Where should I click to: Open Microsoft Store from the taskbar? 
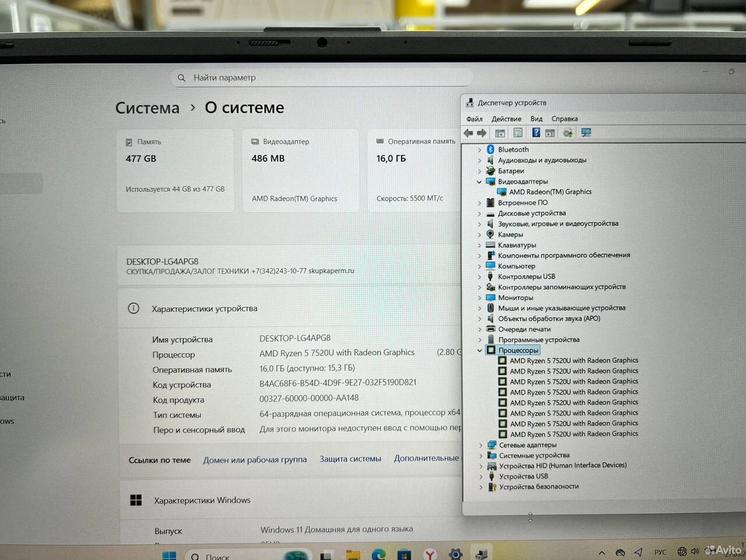(404, 555)
